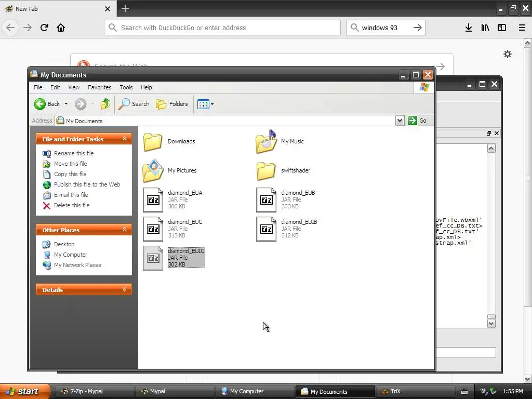Open the File menu

(38, 87)
